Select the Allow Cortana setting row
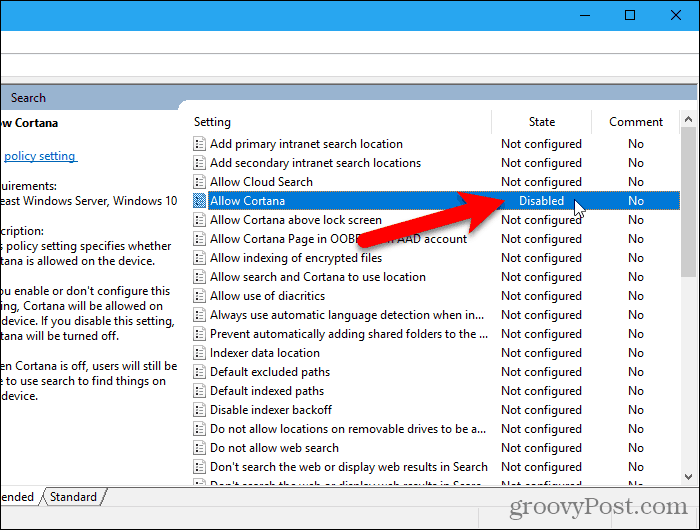The height and width of the screenshot is (530, 700). click(436, 201)
